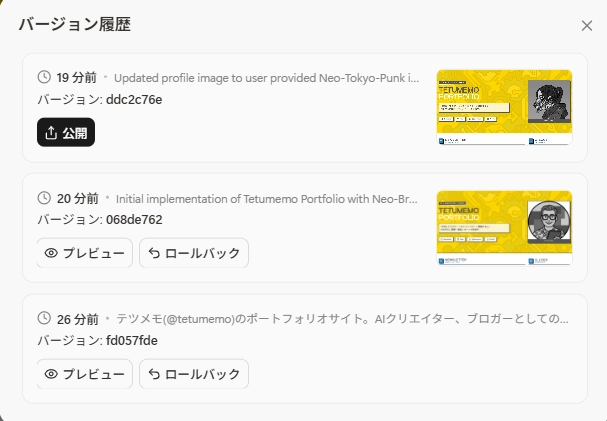Click the 26 分前 timestamp

pyautogui.click(x=78, y=320)
